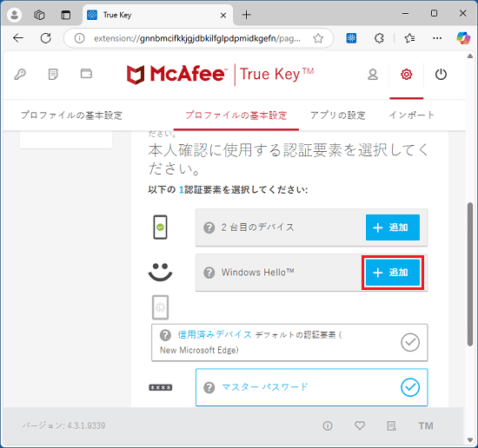Click the browser back arrow

click(18, 38)
